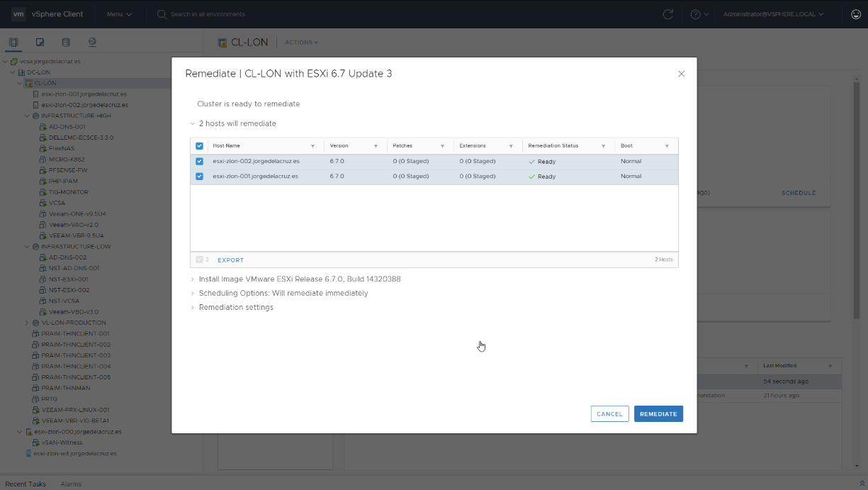Viewport: 868px width, 490px height.
Task: Click the Ready status for esxi-zion-002
Action: pos(542,162)
